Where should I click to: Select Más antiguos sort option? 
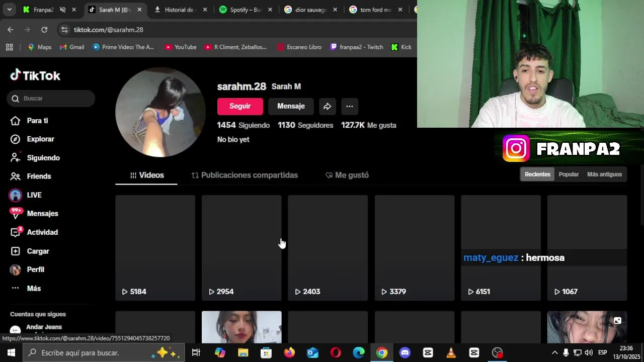(604, 174)
